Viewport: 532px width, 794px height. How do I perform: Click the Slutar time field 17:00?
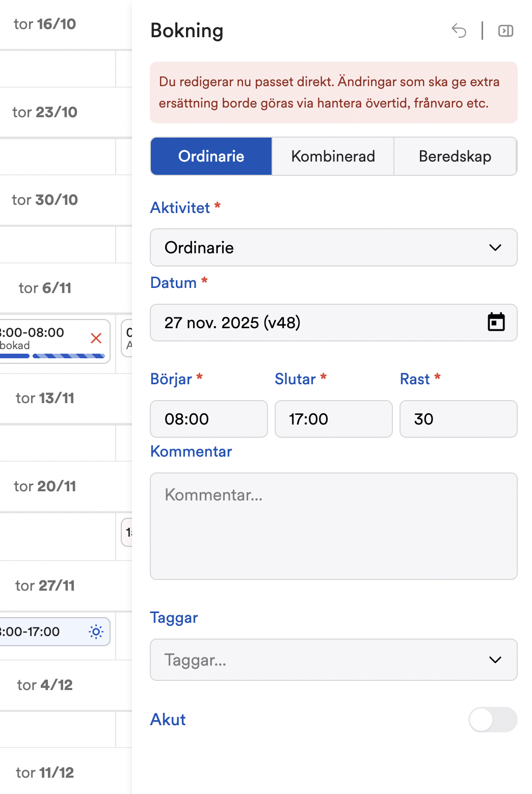334,419
